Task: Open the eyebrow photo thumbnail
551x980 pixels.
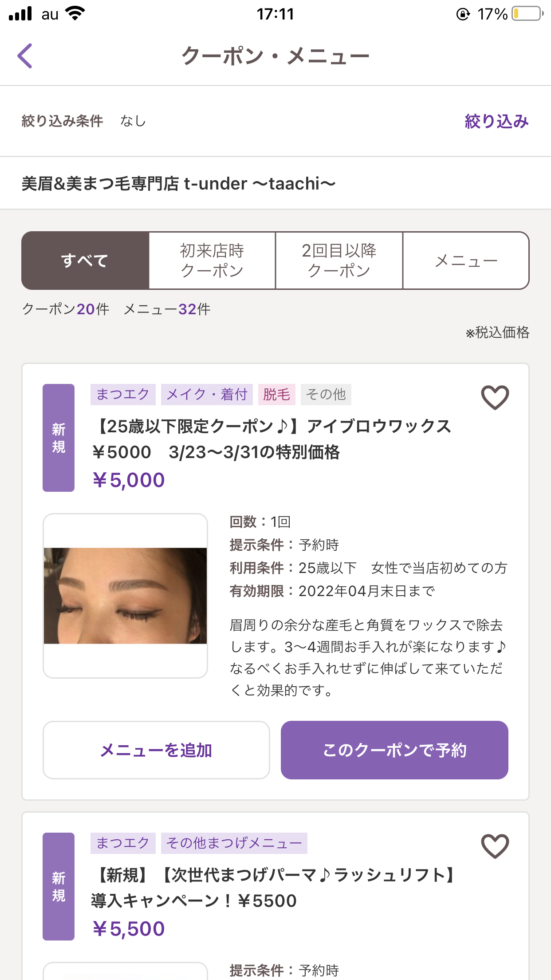Action: tap(125, 596)
